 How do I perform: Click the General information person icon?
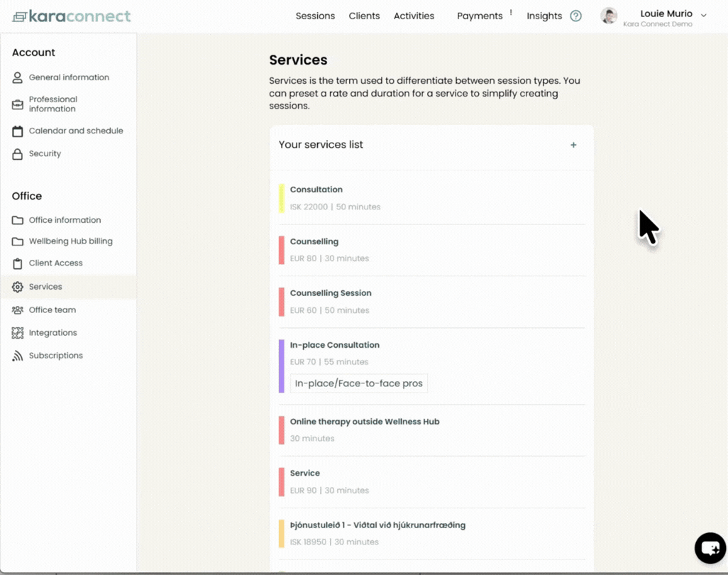point(17,77)
